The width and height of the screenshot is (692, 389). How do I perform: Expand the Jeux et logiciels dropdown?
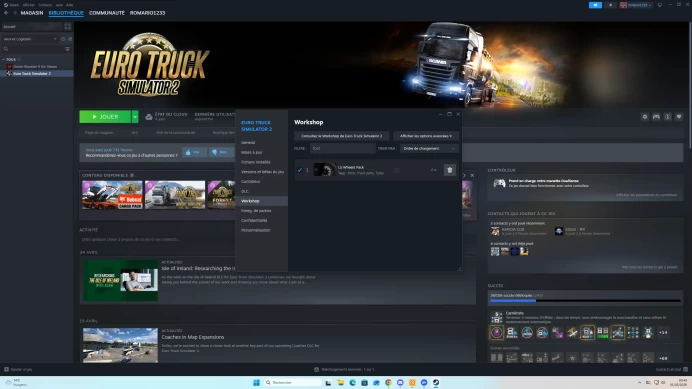(30, 39)
